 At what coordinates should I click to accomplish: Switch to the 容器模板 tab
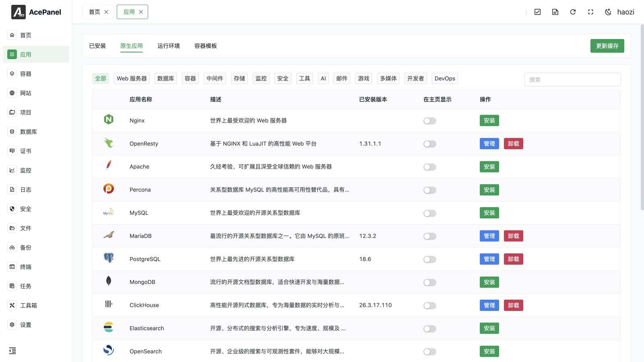[206, 46]
